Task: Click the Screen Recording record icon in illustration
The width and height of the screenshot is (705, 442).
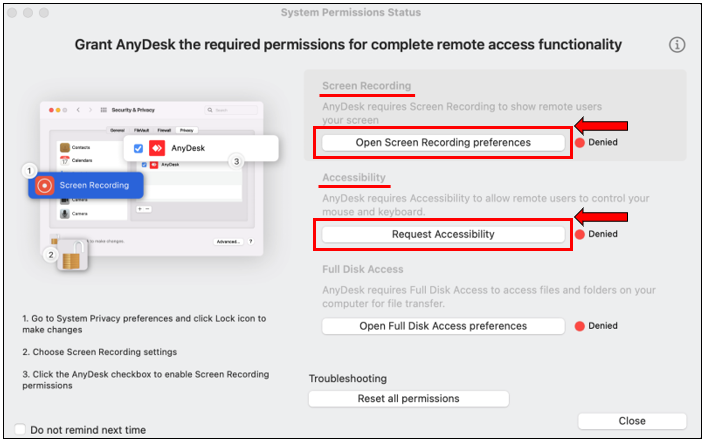Action: click(x=45, y=185)
